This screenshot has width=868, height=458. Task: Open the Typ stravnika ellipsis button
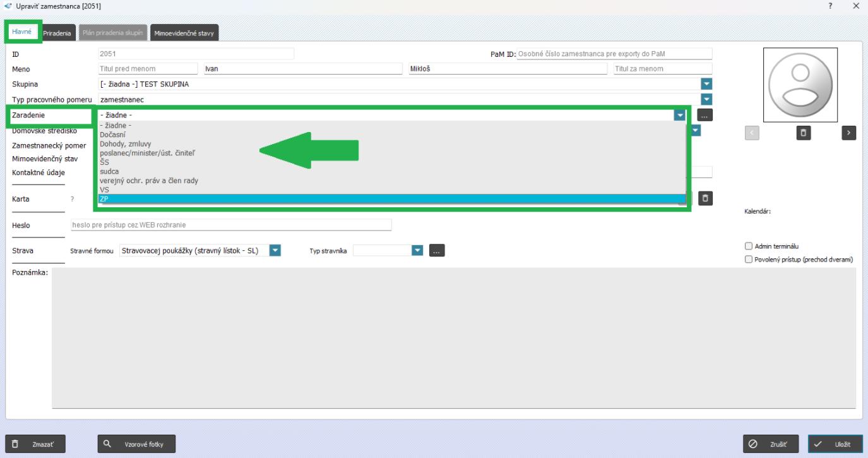(x=437, y=250)
